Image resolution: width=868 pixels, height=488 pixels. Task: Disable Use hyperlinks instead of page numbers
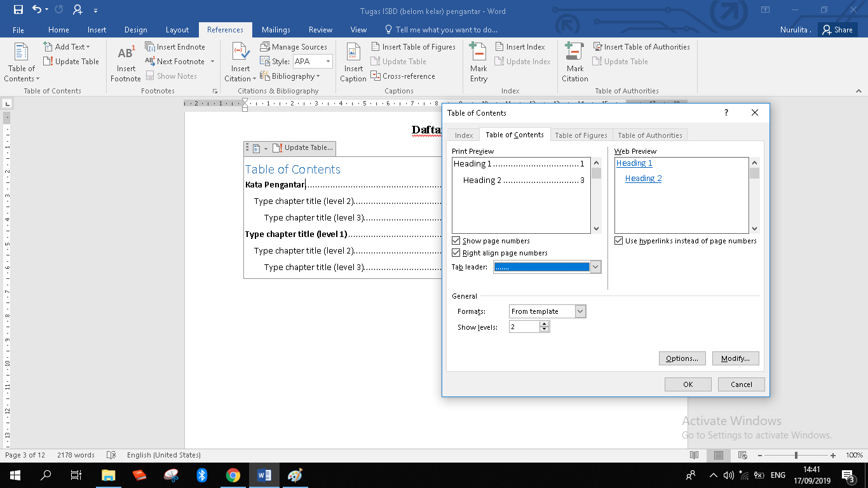(x=619, y=241)
